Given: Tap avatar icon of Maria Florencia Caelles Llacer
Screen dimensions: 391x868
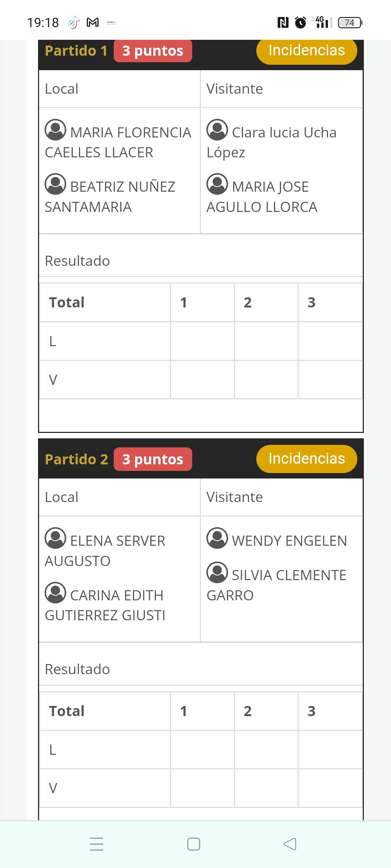Looking at the screenshot, I should point(55,129).
